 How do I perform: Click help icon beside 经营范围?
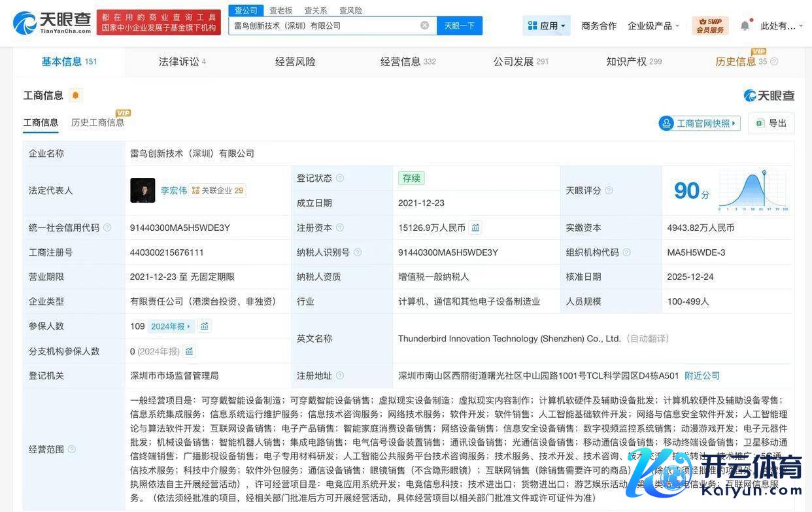point(72,449)
